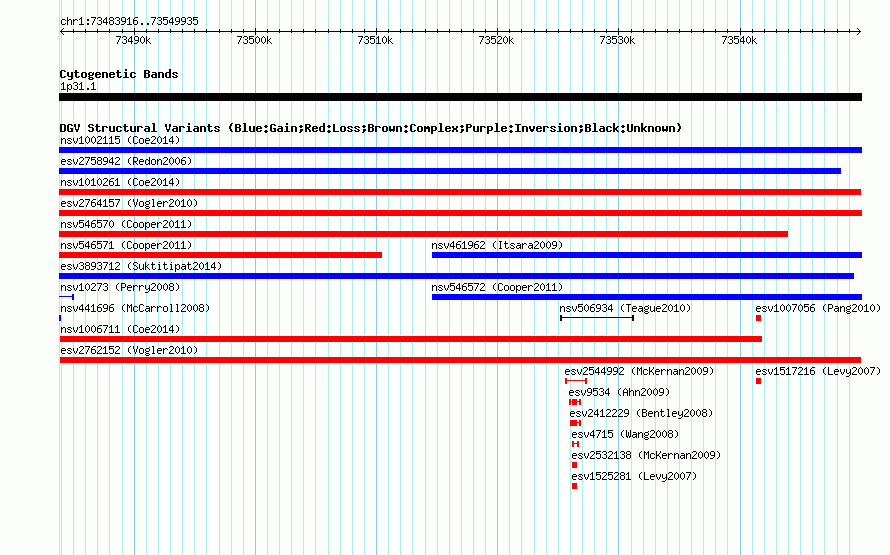Click the Cytogenetic Bands track title
The width and height of the screenshot is (890, 555).
pos(119,74)
